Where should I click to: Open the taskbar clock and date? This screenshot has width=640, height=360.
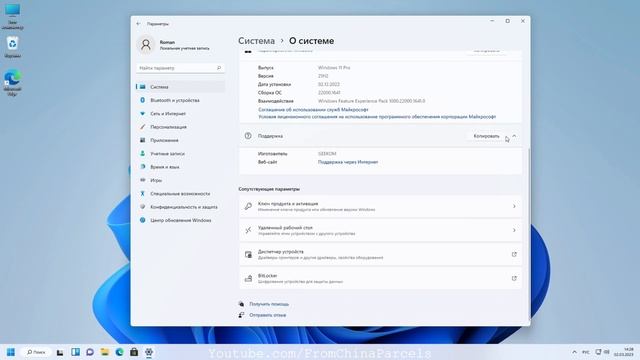[x=623, y=352]
